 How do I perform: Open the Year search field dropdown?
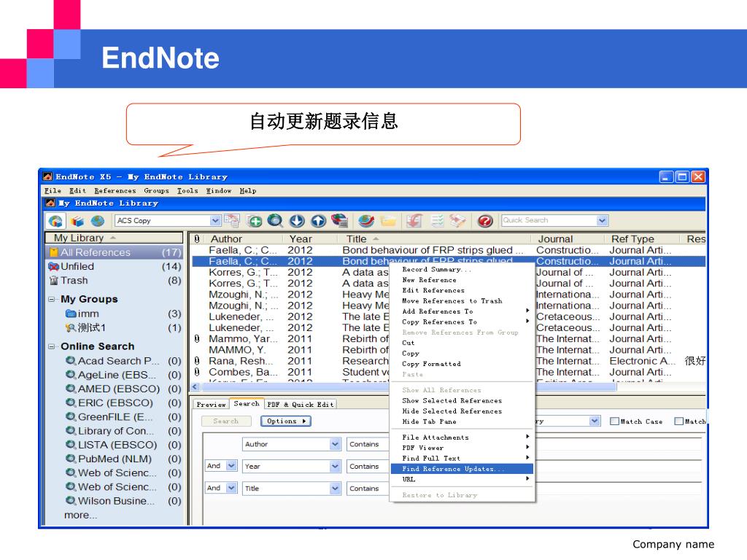(x=336, y=467)
